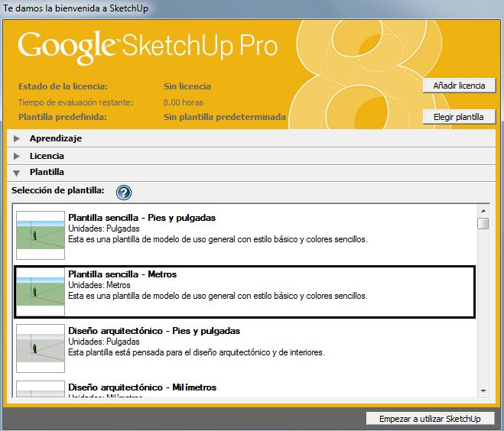The image size is (504, 431).
Task: Click the Google SketchUp Pro logo
Action: coord(148,47)
